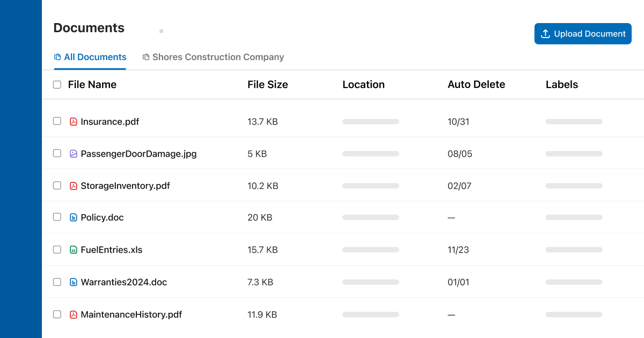This screenshot has width=644, height=338.
Task: Open the PassengerDoorDamage.jpg file link
Action: (x=138, y=154)
